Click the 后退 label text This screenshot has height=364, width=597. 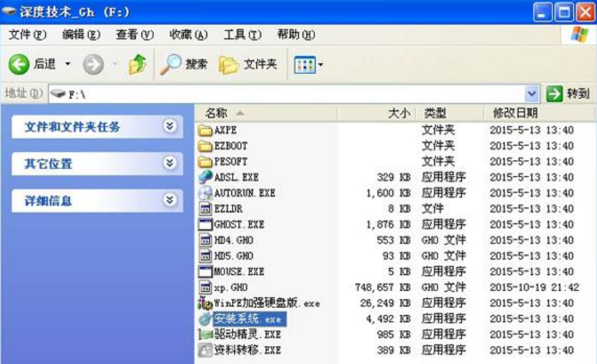coord(45,64)
